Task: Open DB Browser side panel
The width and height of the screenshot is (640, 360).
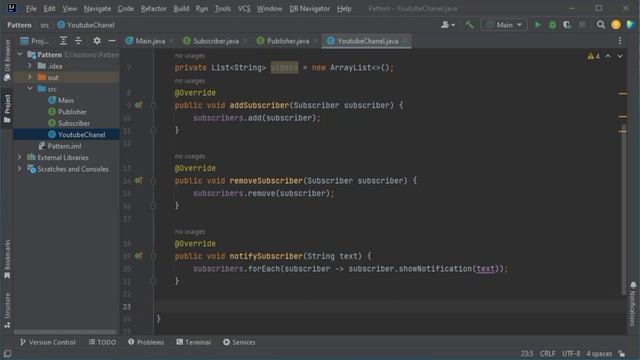Action: click(x=7, y=60)
